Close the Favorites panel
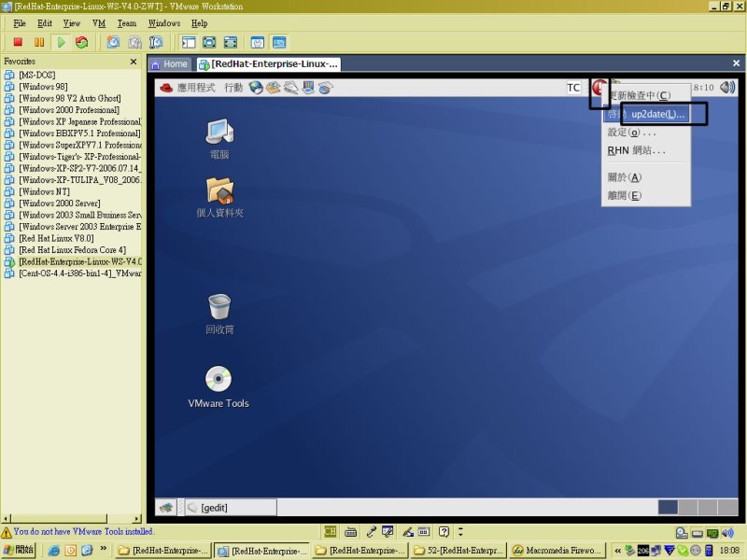 pos(134,62)
